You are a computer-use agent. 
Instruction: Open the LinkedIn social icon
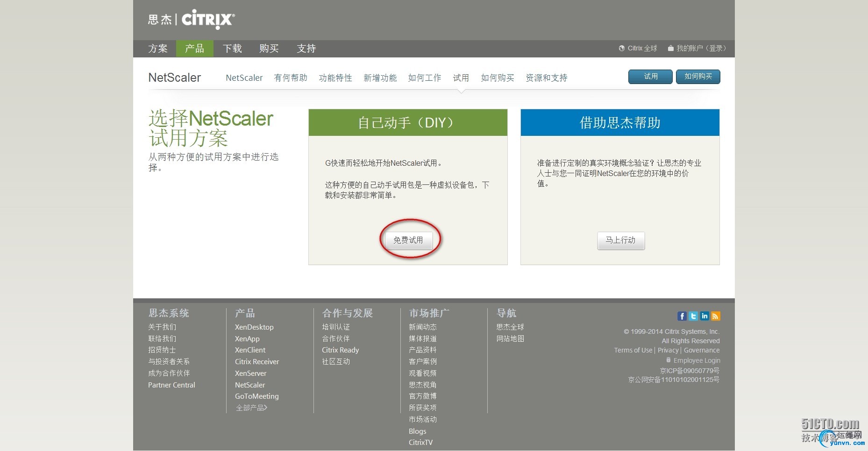[x=704, y=316]
